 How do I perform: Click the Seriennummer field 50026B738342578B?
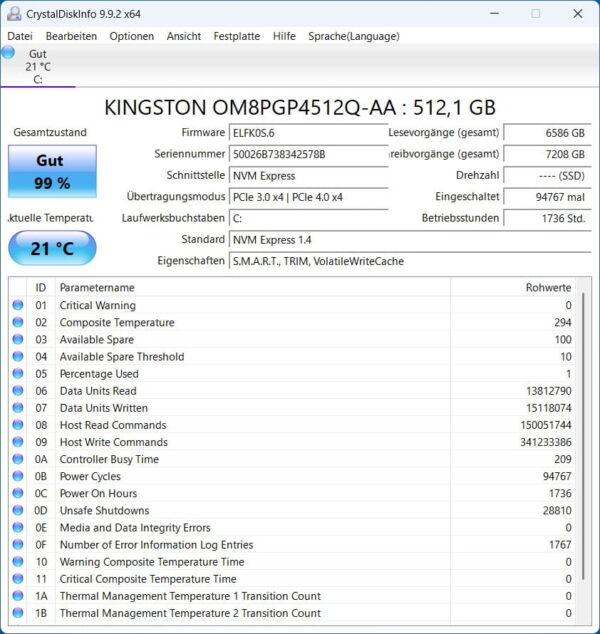tap(309, 154)
